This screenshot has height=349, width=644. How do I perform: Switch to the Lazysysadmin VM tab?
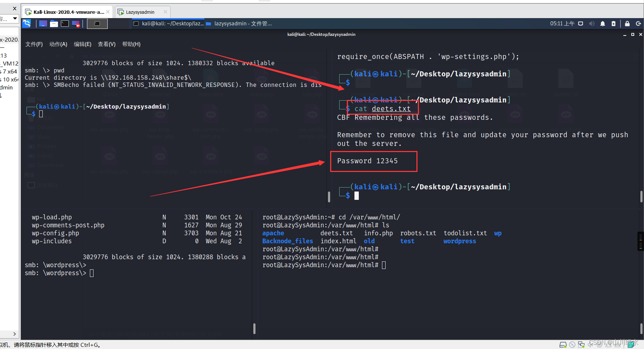(x=143, y=12)
